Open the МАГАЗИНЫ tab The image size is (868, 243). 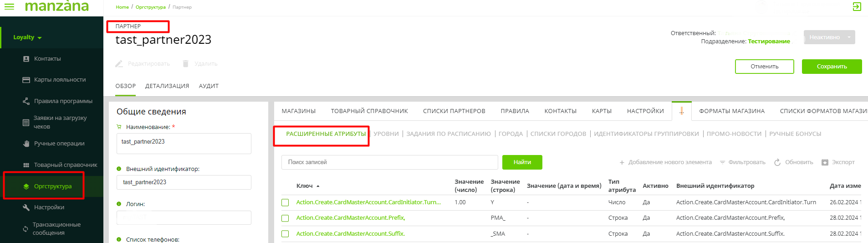[x=298, y=111]
